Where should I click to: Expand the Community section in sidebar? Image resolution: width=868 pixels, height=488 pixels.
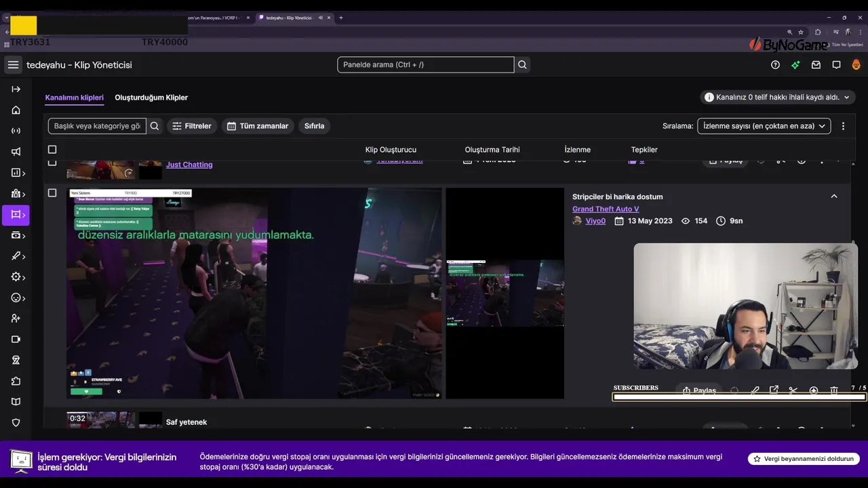[x=18, y=194]
